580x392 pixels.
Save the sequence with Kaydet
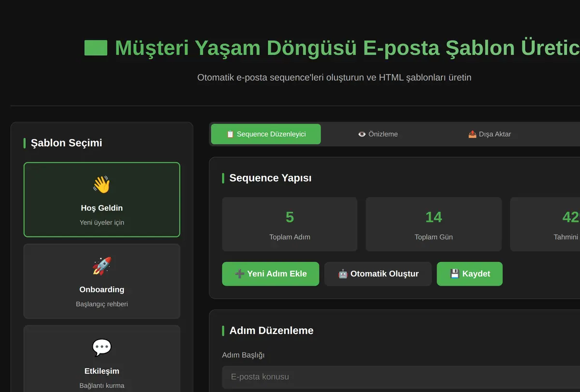tap(470, 274)
